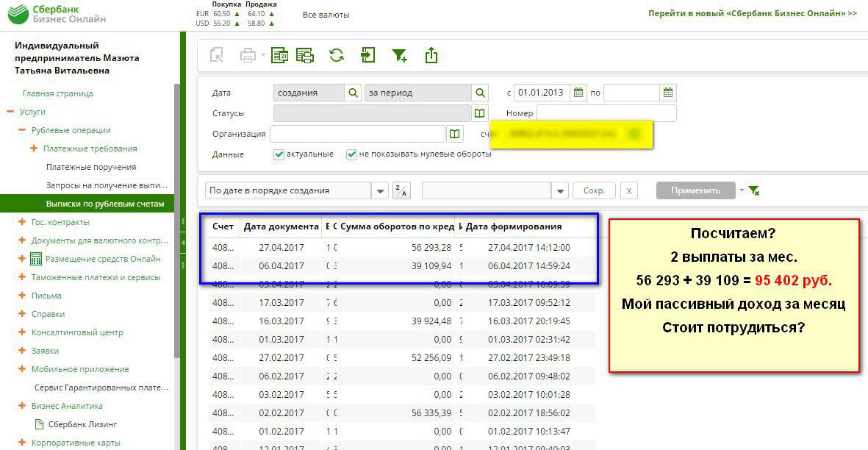The image size is (868, 450).
Task: Open the Организация reference book icon
Action: coord(454,133)
